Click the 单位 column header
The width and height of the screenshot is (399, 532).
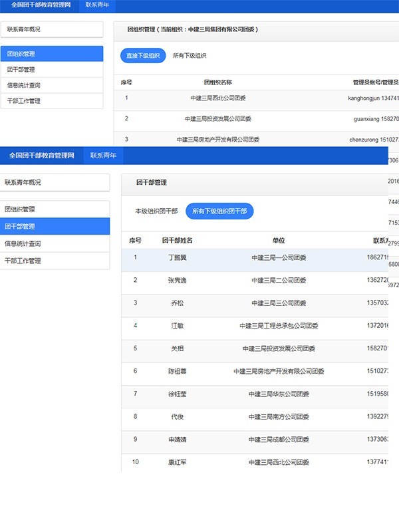[x=279, y=240]
